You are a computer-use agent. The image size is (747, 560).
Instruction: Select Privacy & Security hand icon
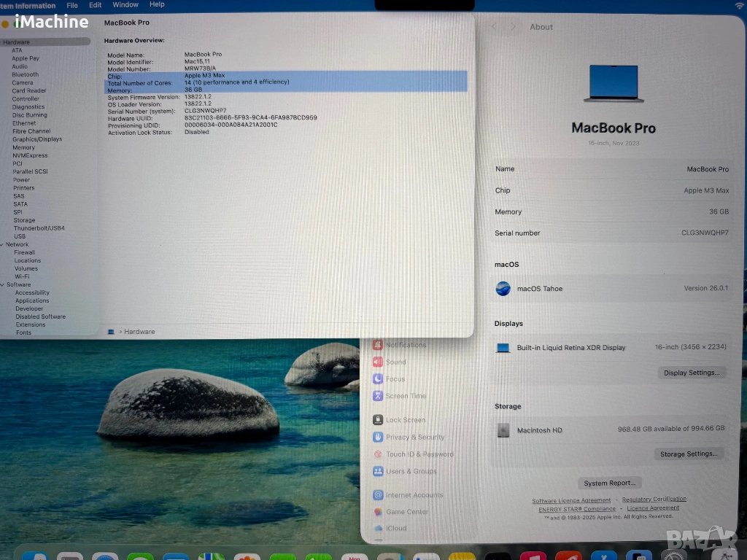click(378, 437)
